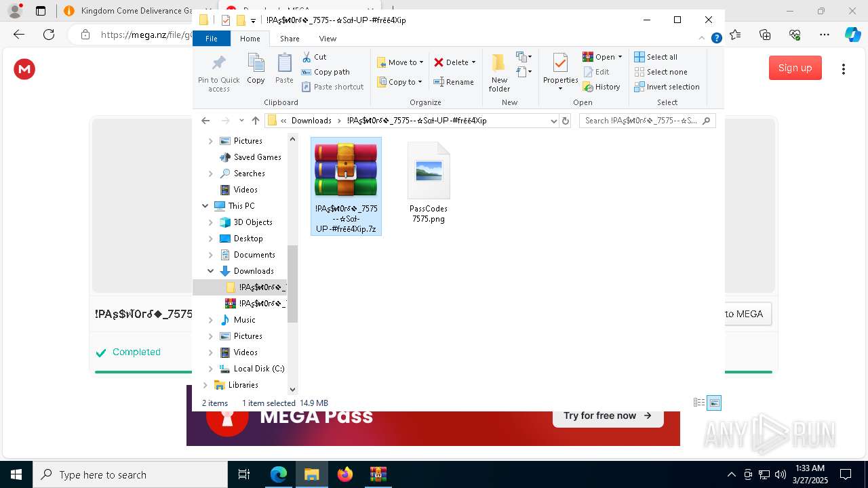
Task: Click Edit in Open group
Action: pyautogui.click(x=596, y=72)
